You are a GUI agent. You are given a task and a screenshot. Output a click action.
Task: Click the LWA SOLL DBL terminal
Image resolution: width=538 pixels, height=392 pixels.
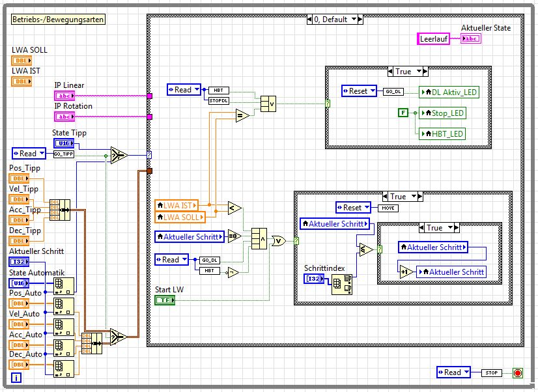click(21, 61)
